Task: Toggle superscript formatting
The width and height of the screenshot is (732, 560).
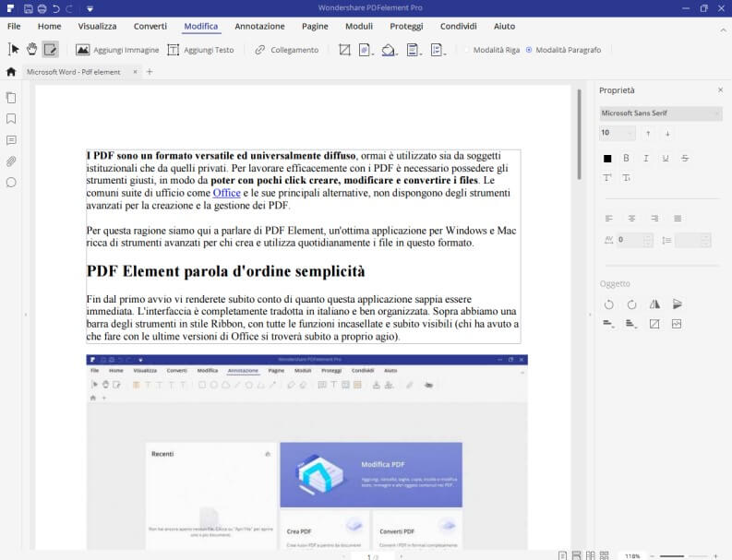Action: click(607, 177)
